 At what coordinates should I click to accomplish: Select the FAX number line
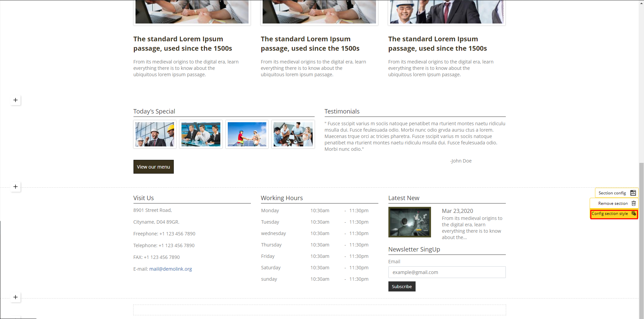click(x=156, y=257)
